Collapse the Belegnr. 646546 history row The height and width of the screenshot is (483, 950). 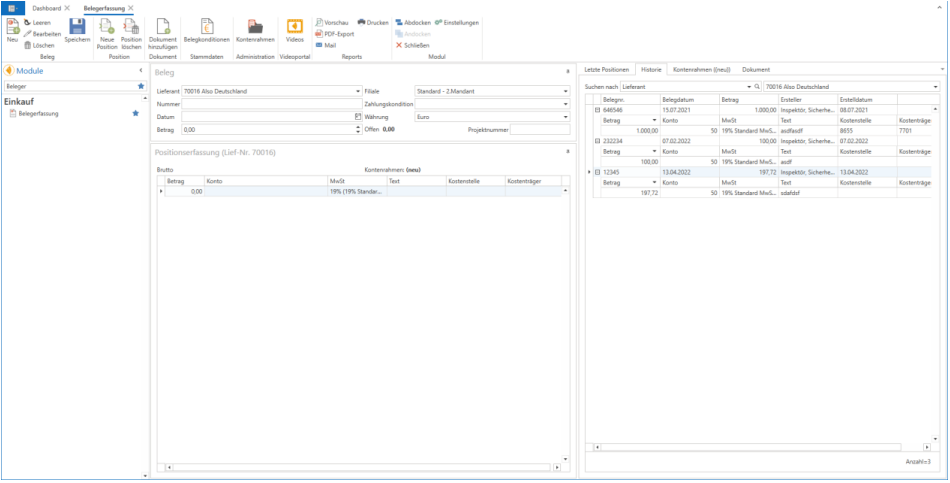pyautogui.click(x=597, y=110)
